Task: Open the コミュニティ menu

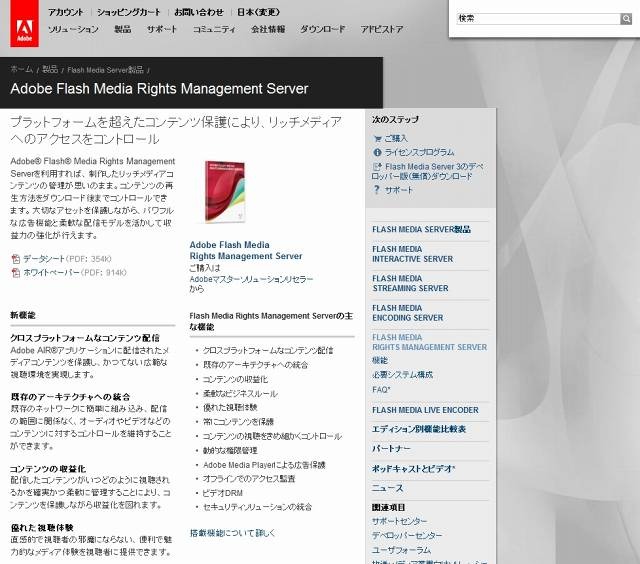Action: click(214, 29)
